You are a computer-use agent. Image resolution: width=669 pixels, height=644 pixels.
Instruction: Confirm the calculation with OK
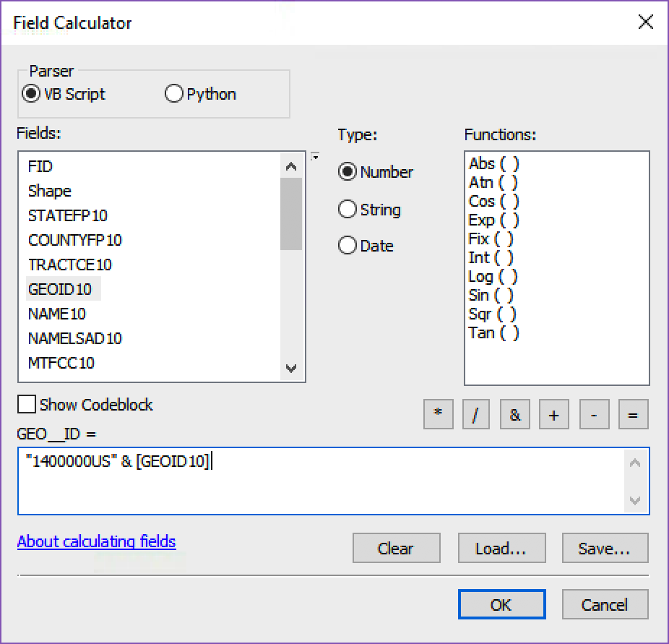click(501, 604)
